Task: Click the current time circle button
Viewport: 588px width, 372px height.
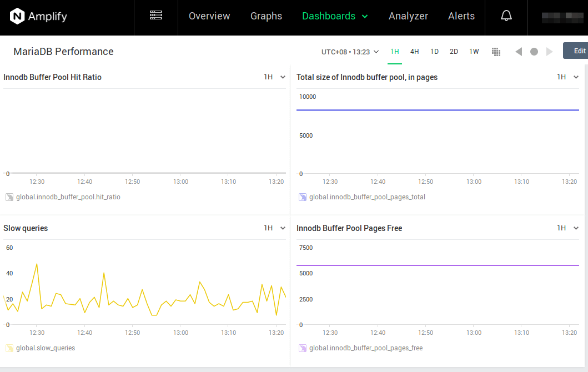Action: 534,52
